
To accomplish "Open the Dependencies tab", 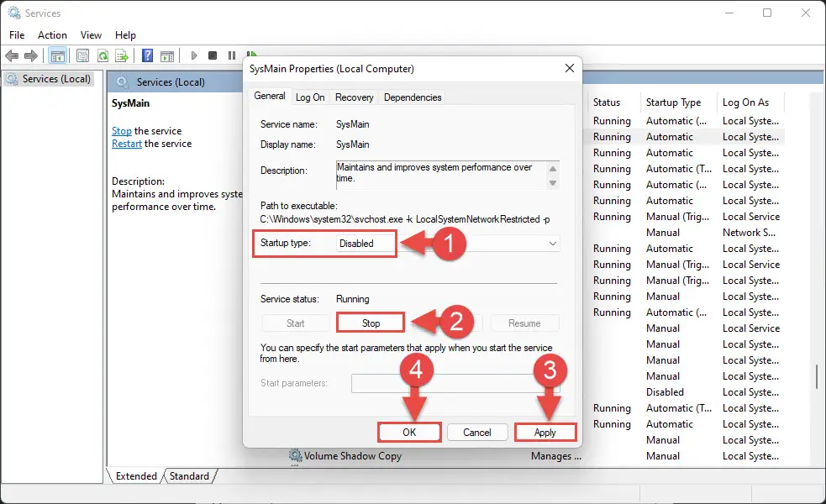I will [412, 97].
